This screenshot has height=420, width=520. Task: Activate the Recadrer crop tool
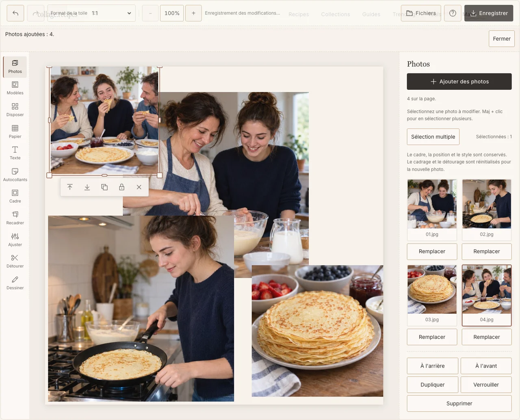15,218
